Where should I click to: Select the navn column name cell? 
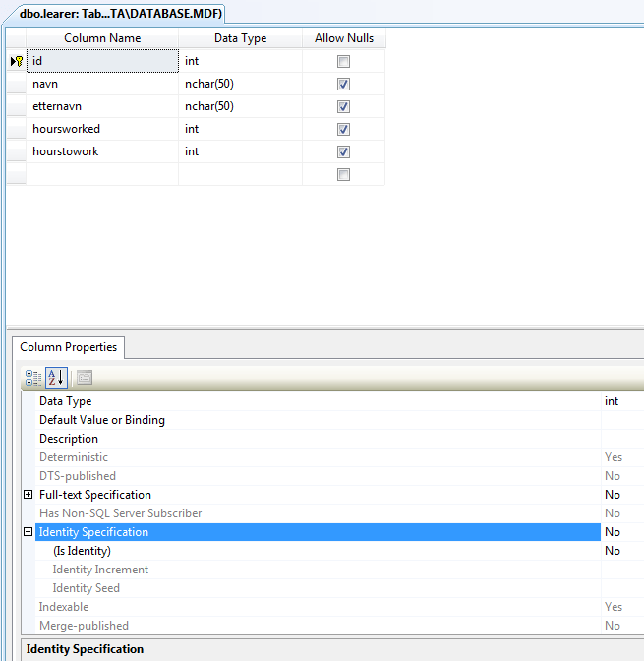pos(102,84)
